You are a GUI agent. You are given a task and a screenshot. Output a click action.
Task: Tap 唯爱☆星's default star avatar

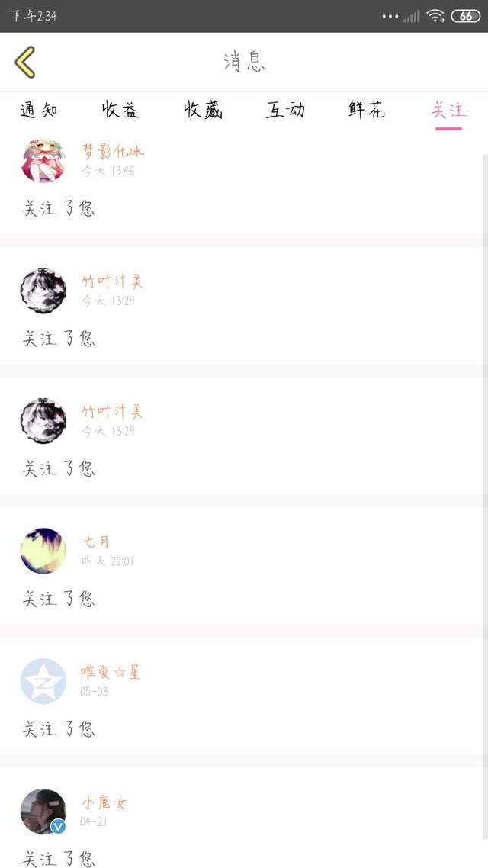click(43, 681)
